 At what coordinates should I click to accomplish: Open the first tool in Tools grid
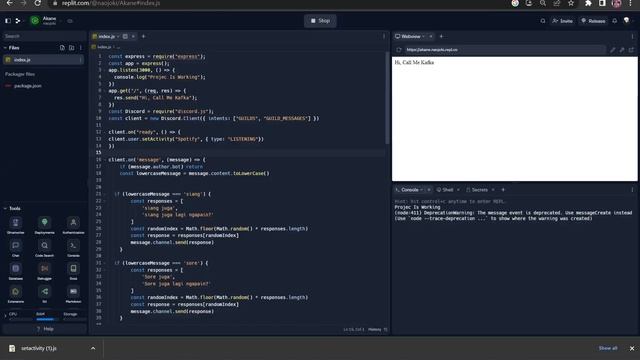tap(16, 225)
